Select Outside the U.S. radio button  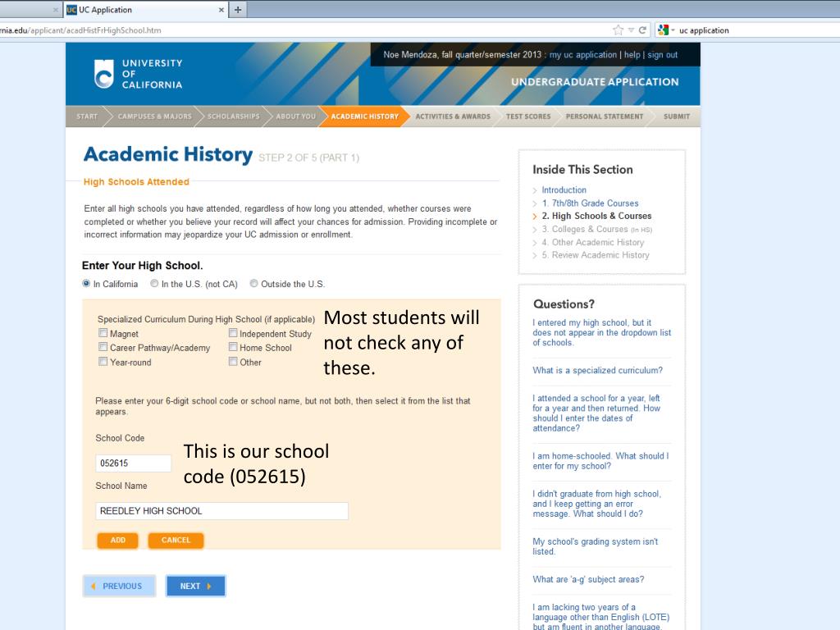(254, 283)
